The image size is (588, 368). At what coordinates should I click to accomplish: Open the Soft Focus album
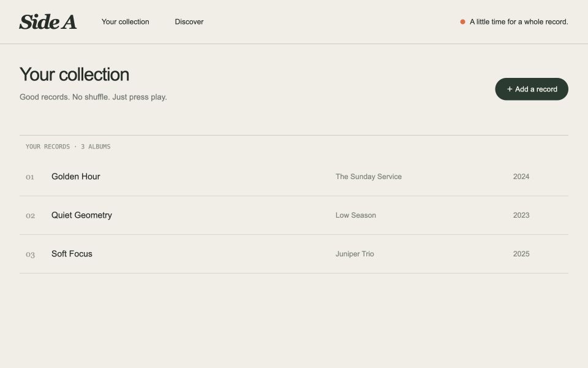[x=72, y=254]
